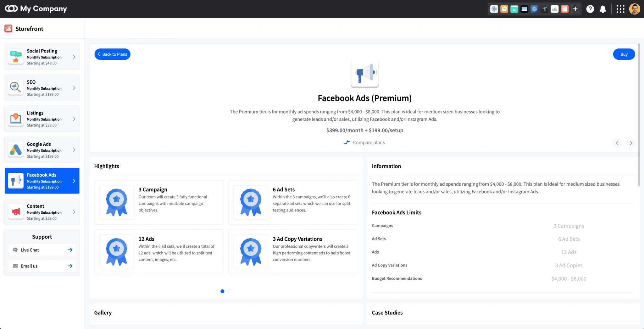Click the page vertical scrollbar
Screen dimensions: 644x329
639,115
